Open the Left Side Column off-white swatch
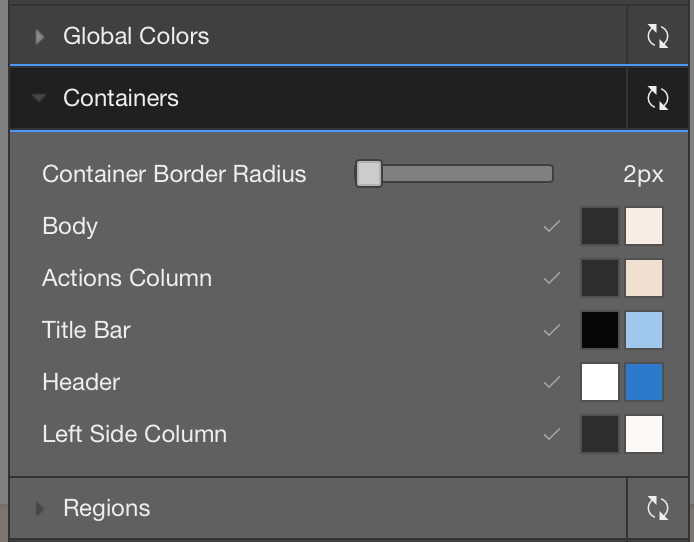Image resolution: width=694 pixels, height=542 pixels. tap(644, 434)
